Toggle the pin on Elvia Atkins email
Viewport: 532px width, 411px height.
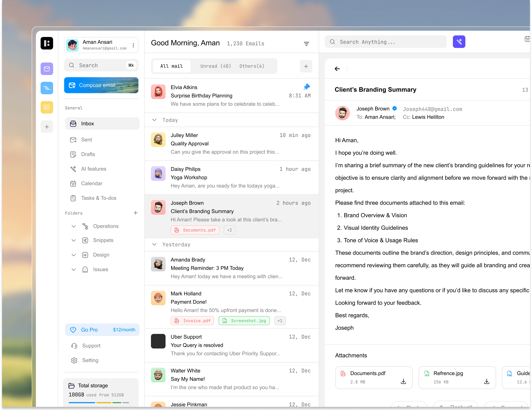tap(307, 87)
